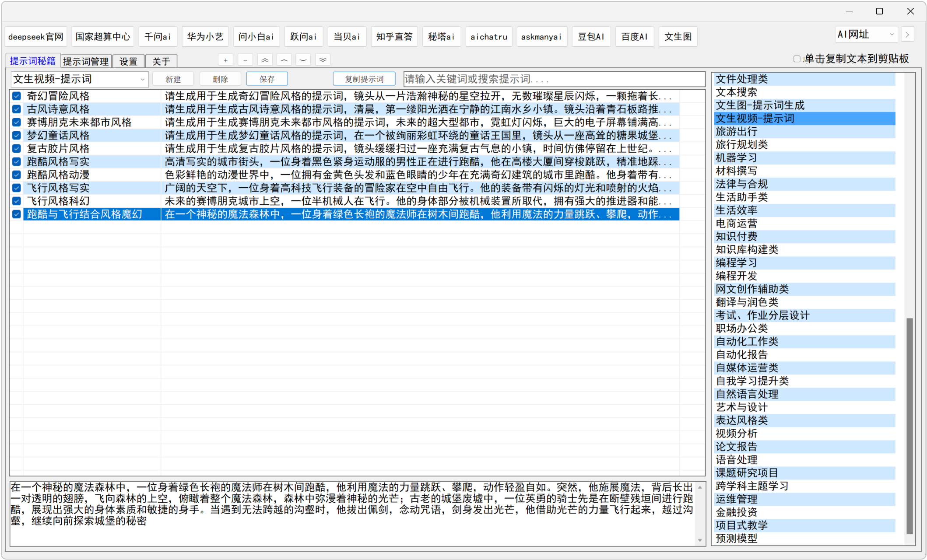The width and height of the screenshot is (927, 560).
Task: Select the 赛博朋克未来都市风格 row title
Action: click(x=79, y=122)
